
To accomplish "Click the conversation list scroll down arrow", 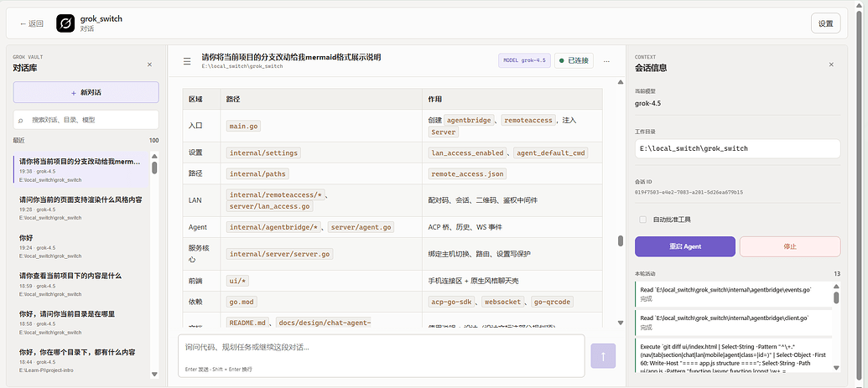I will point(154,374).
